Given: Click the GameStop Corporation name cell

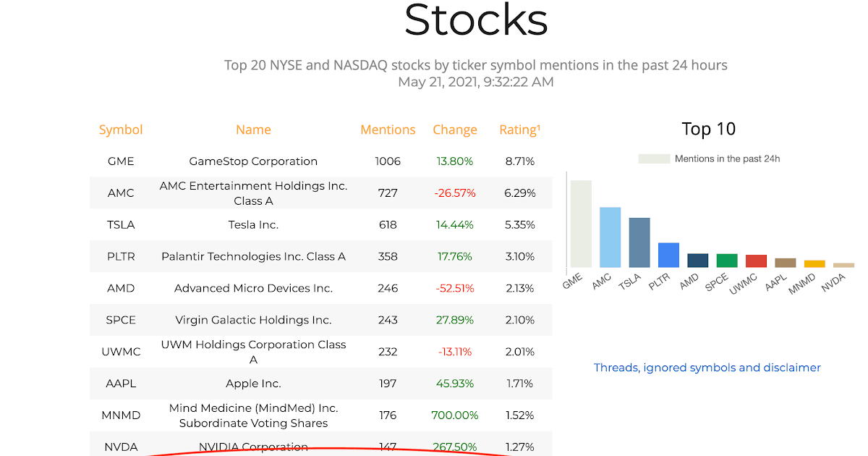Looking at the screenshot, I should coord(253,161).
